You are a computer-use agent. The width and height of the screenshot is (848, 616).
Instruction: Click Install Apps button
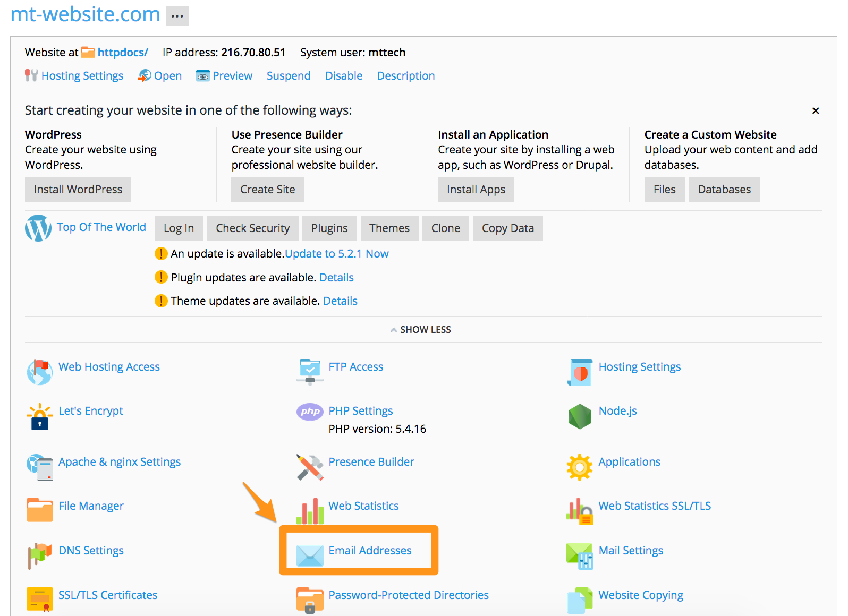[x=476, y=189]
